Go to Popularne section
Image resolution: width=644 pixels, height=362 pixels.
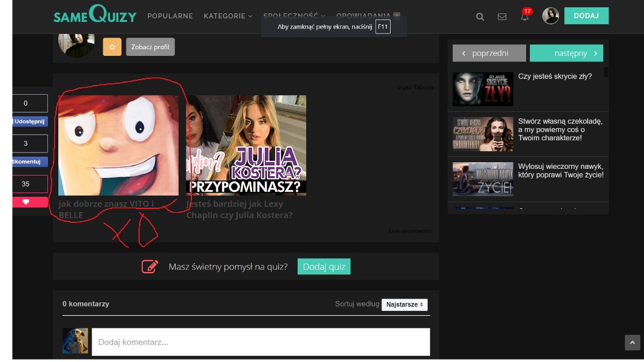(x=170, y=16)
